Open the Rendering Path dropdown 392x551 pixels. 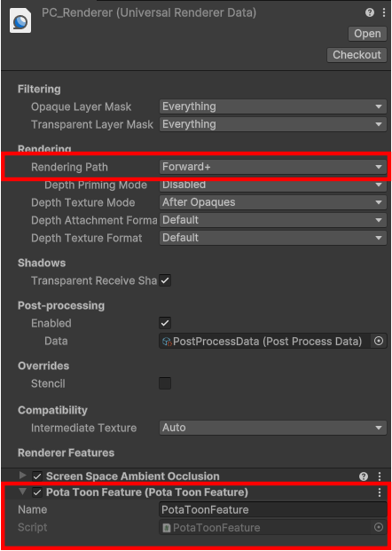coord(273,167)
